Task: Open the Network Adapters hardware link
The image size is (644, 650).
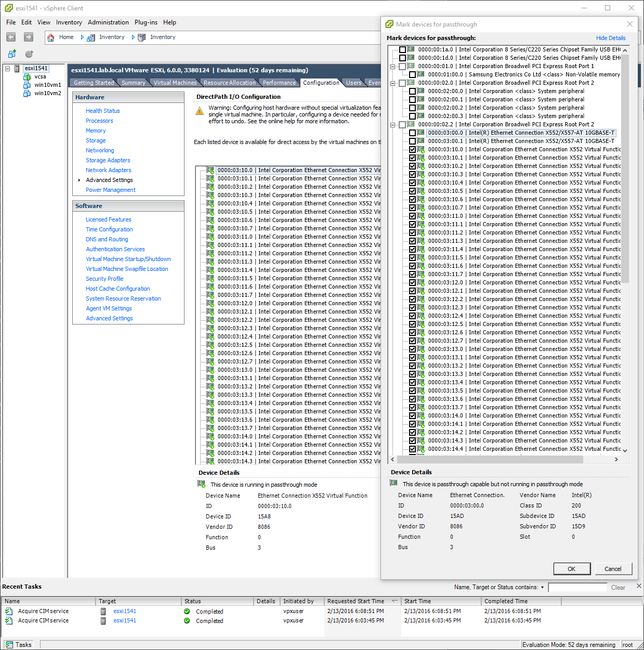Action: coord(109,170)
